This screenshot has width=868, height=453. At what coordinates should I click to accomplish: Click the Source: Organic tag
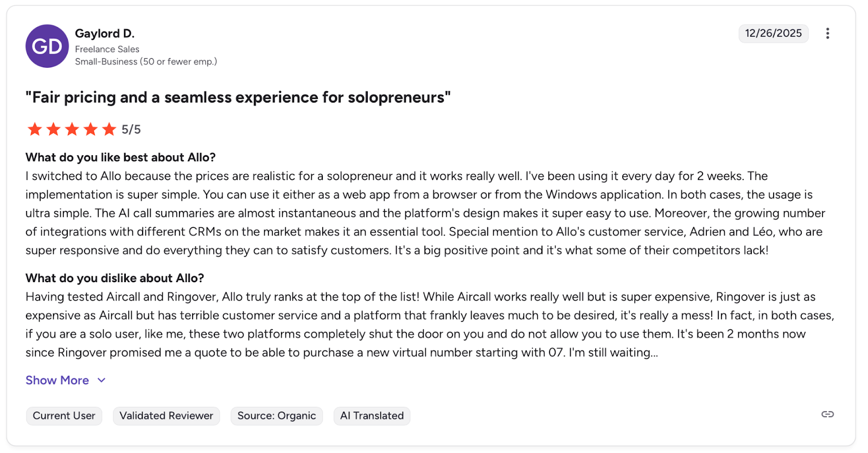click(277, 416)
